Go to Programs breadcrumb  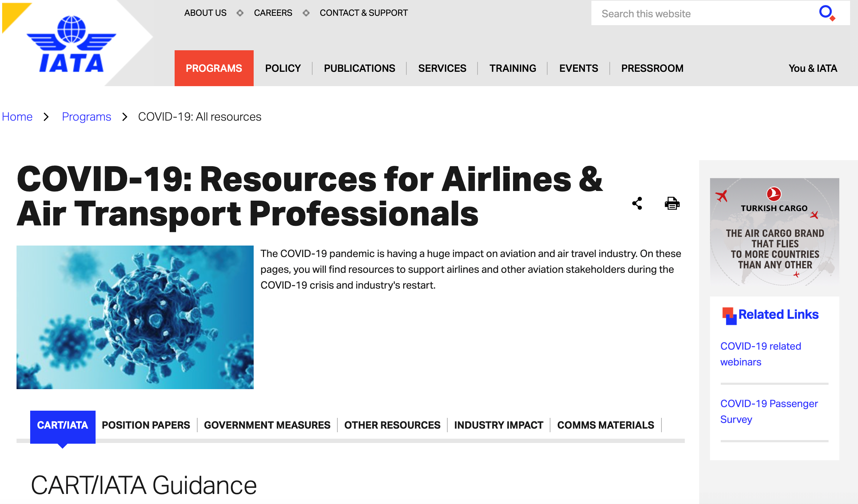pyautogui.click(x=87, y=117)
